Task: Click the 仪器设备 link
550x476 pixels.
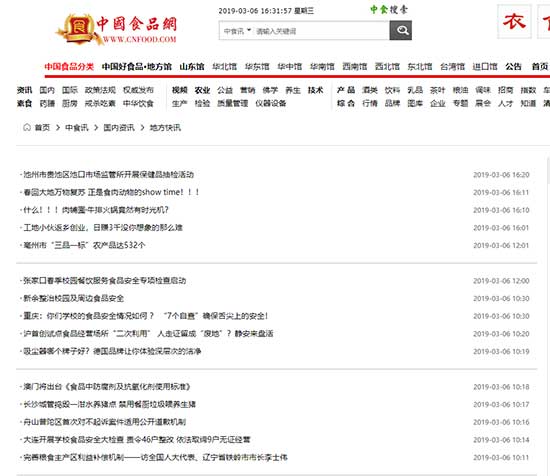Action: (x=271, y=103)
